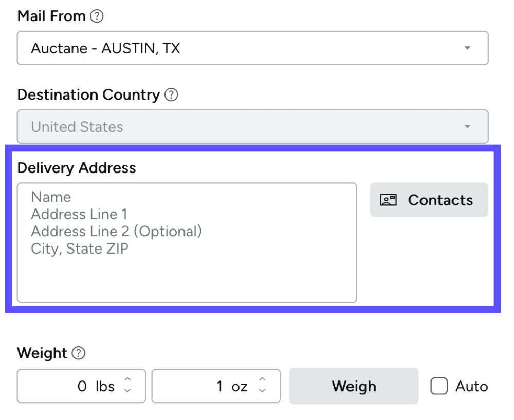Image resolution: width=514 pixels, height=420 pixels.
Task: Enable the Auto checkbox
Action: click(x=439, y=386)
